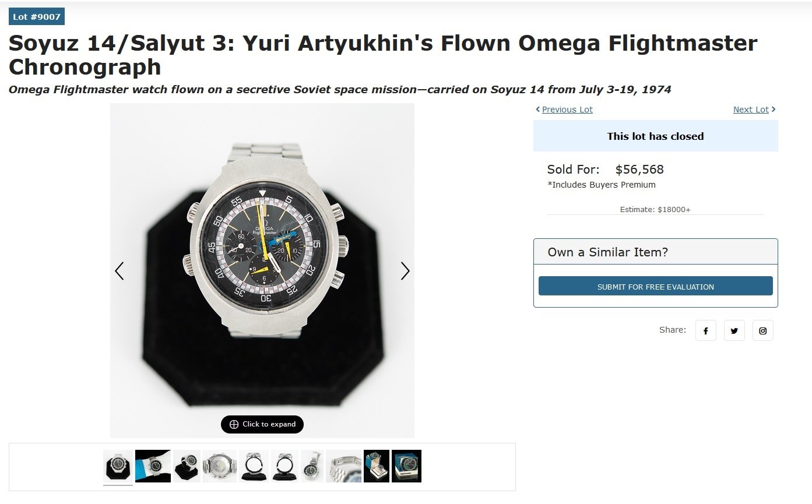
Task: Click chevron beside Next Lot
Action: click(774, 110)
